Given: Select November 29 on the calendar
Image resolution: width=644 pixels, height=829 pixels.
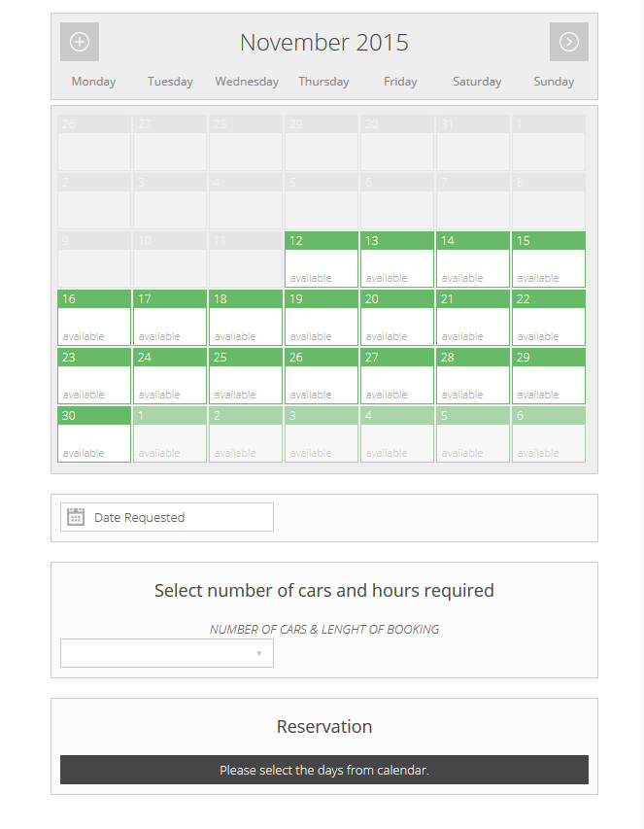Looking at the screenshot, I should 548,357.
